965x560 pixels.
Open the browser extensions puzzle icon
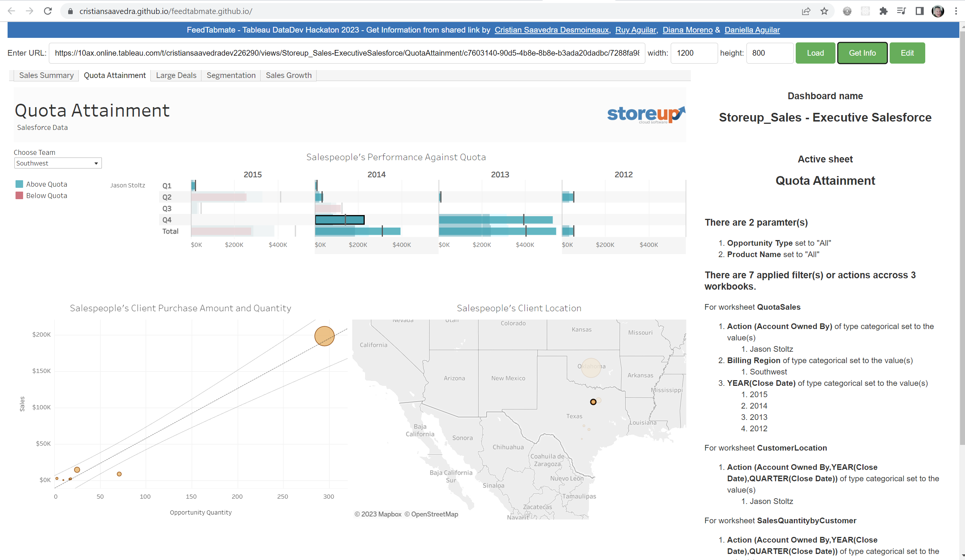click(x=883, y=11)
